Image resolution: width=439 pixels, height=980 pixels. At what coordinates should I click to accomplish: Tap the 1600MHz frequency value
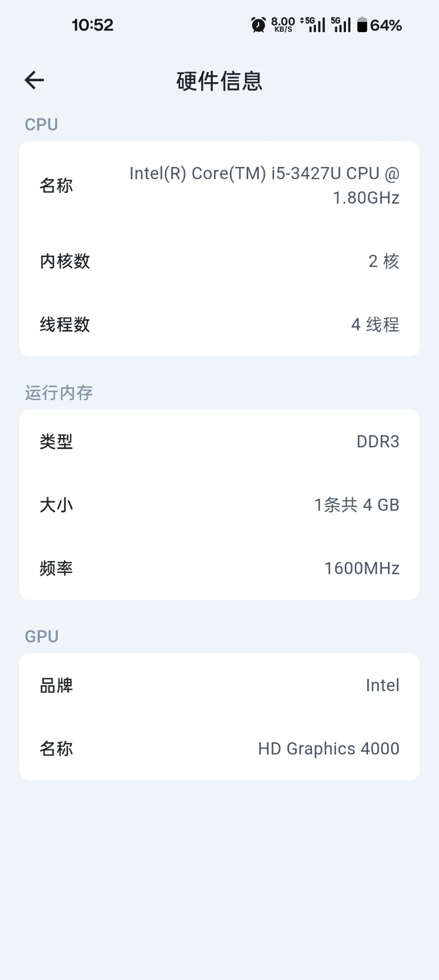coord(361,568)
